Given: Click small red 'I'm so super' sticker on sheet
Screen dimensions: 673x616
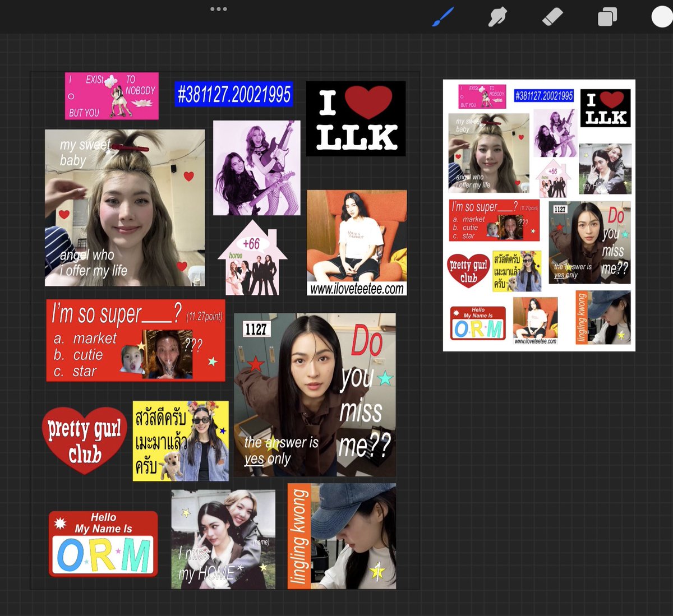Looking at the screenshot, I should [x=494, y=220].
